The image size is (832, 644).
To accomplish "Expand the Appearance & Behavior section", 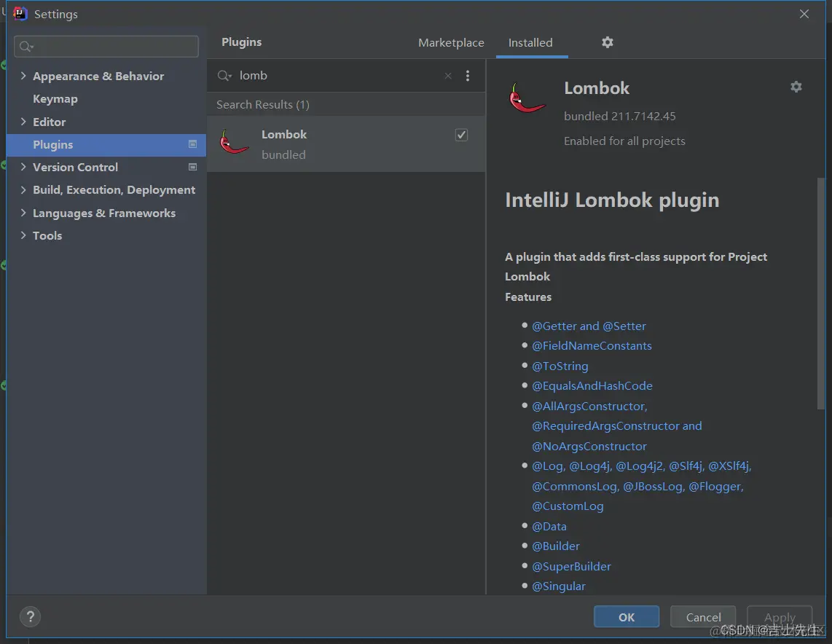I will (23, 76).
